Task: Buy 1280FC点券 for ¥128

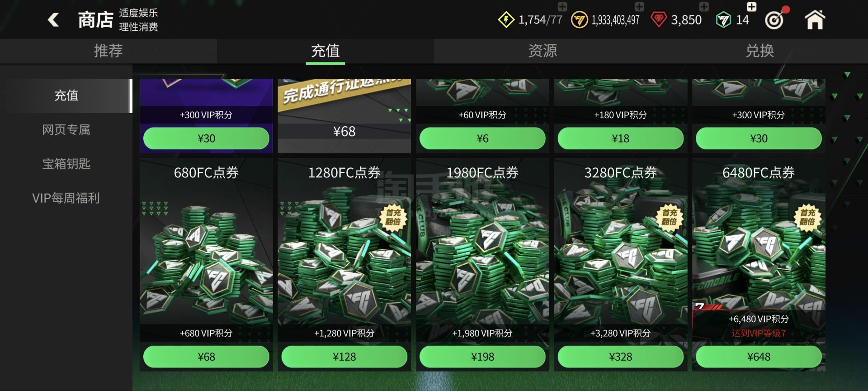Action: pos(344,357)
